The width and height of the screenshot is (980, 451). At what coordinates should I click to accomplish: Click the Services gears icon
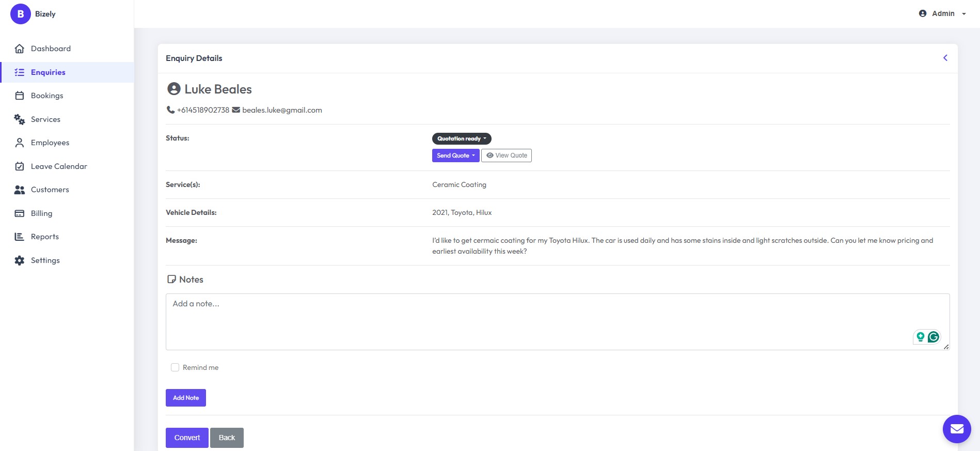click(20, 119)
